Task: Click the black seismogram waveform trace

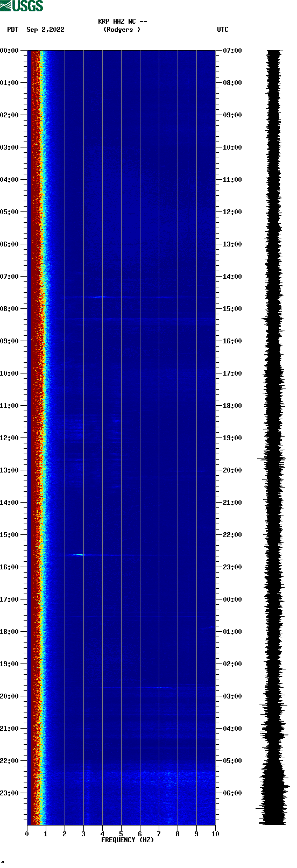Action: coord(274,437)
